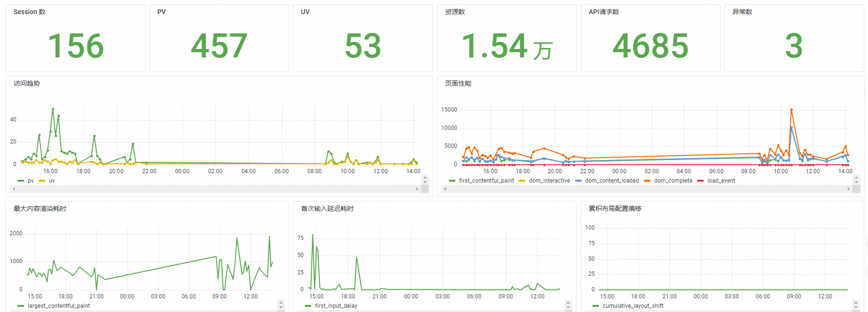The width and height of the screenshot is (868, 312).
Task: Click the 页面性能 horizontal scrollbar track
Action: pyautogui.click(x=647, y=189)
